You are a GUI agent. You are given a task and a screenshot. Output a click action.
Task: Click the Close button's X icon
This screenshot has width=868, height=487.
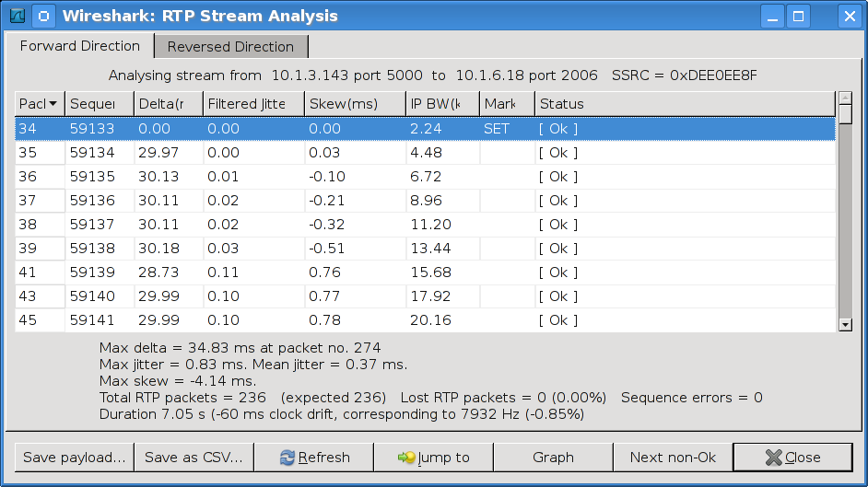[x=773, y=458]
